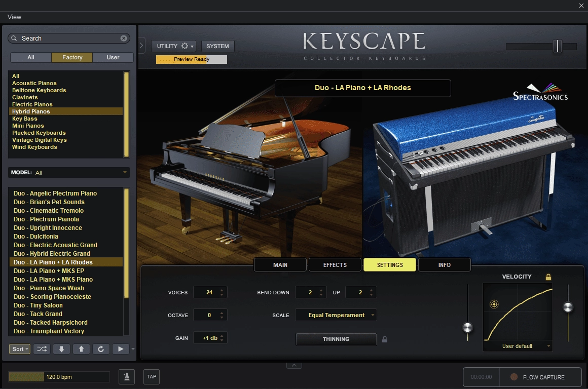Click the search magnifier icon

pos(14,38)
